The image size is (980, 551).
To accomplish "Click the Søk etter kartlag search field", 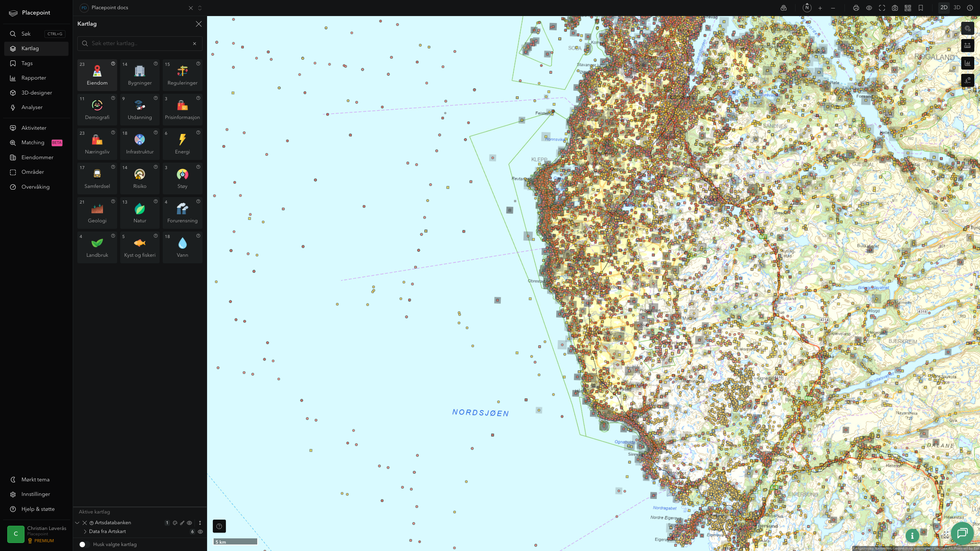I will tap(140, 43).
